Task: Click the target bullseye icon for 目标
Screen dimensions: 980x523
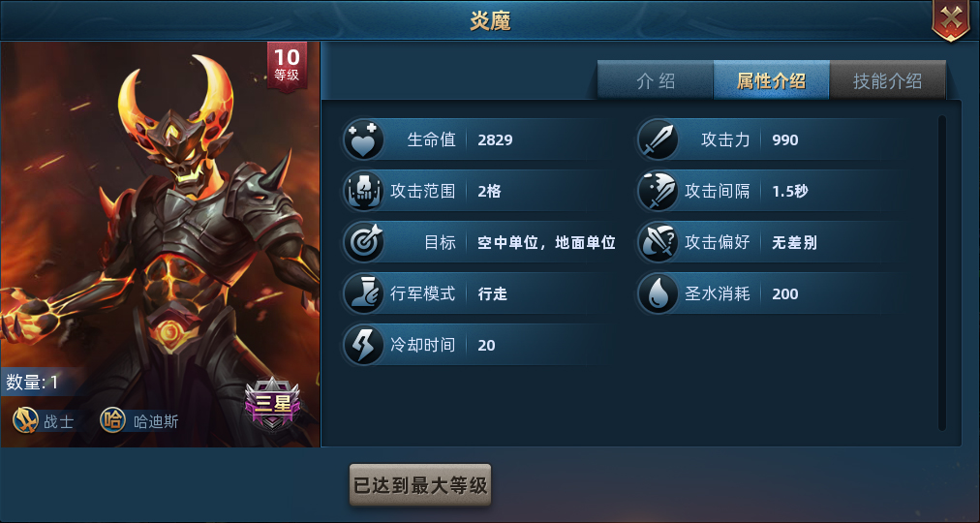Action: [x=363, y=242]
